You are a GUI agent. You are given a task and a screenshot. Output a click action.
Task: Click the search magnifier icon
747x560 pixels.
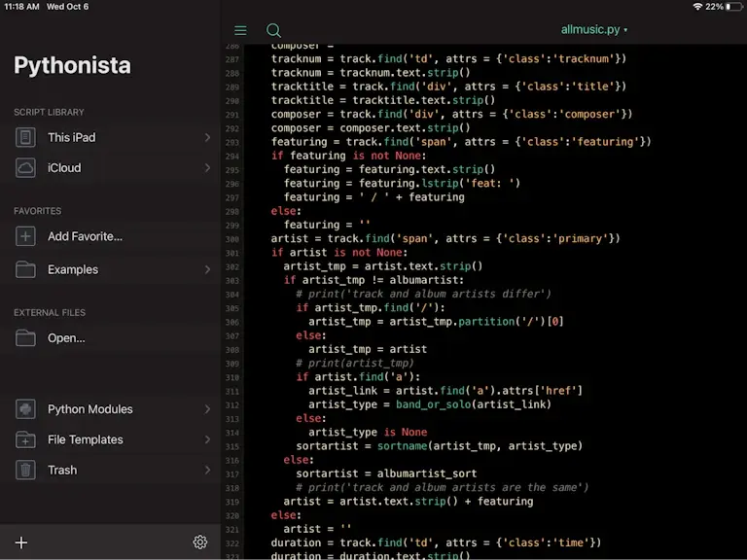click(x=273, y=30)
